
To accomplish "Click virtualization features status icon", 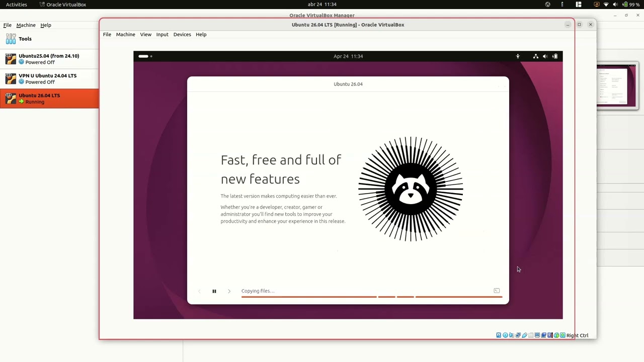I will (549, 335).
